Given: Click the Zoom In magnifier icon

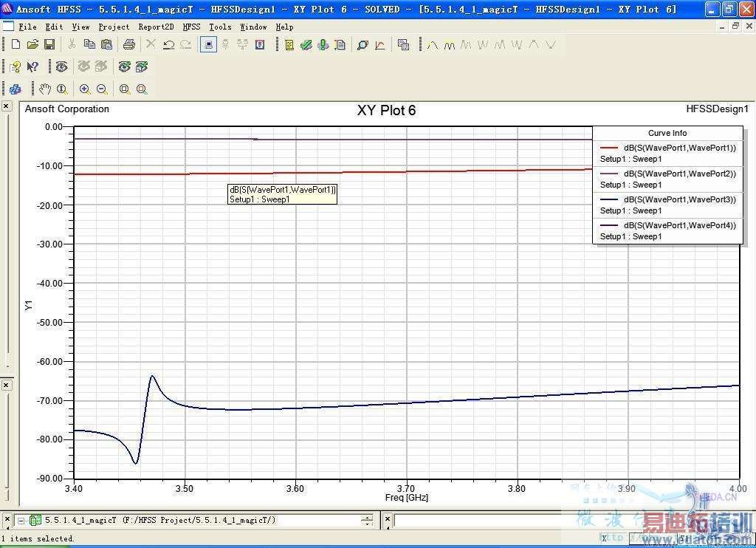Looking at the screenshot, I should point(85,89).
